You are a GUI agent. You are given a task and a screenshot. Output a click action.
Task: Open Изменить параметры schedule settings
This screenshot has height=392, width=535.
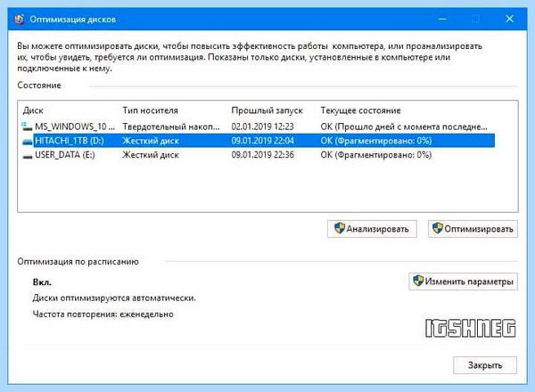coord(463,282)
